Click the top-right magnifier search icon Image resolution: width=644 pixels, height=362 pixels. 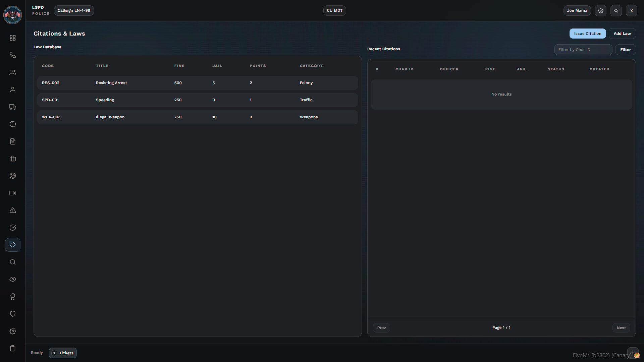tap(616, 11)
